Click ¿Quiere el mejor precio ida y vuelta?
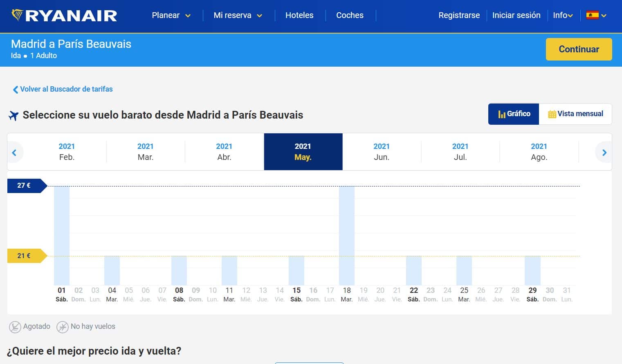 (94, 351)
